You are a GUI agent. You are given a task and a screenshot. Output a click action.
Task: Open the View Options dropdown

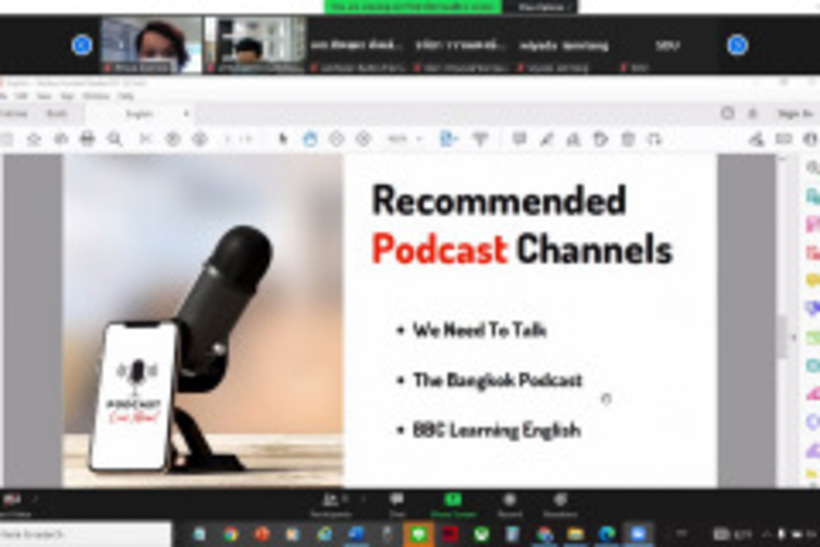coord(547,6)
